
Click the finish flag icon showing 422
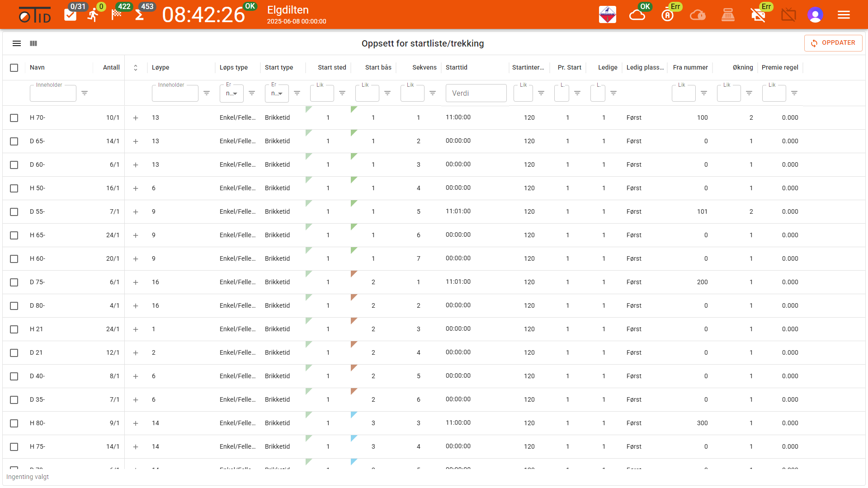(x=117, y=15)
